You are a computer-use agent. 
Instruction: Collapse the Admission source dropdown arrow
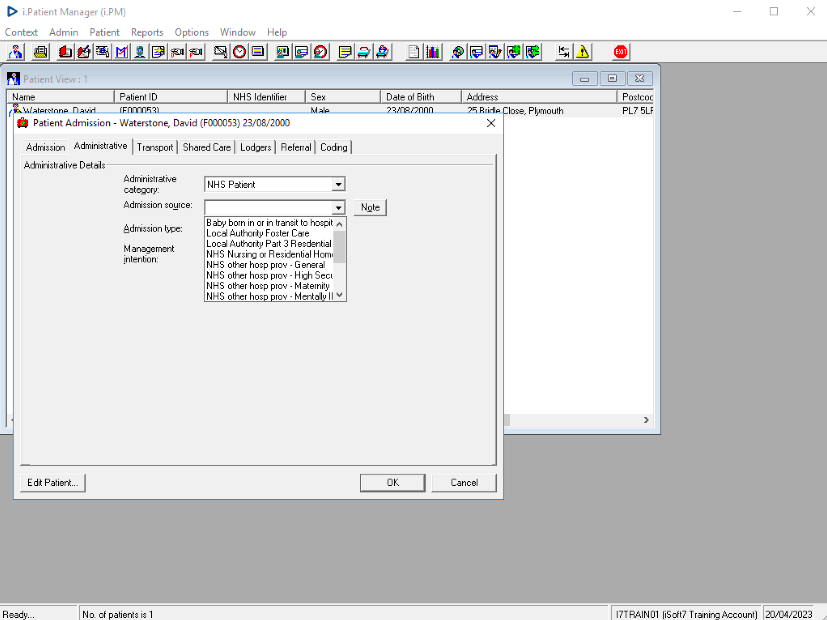[x=339, y=208]
